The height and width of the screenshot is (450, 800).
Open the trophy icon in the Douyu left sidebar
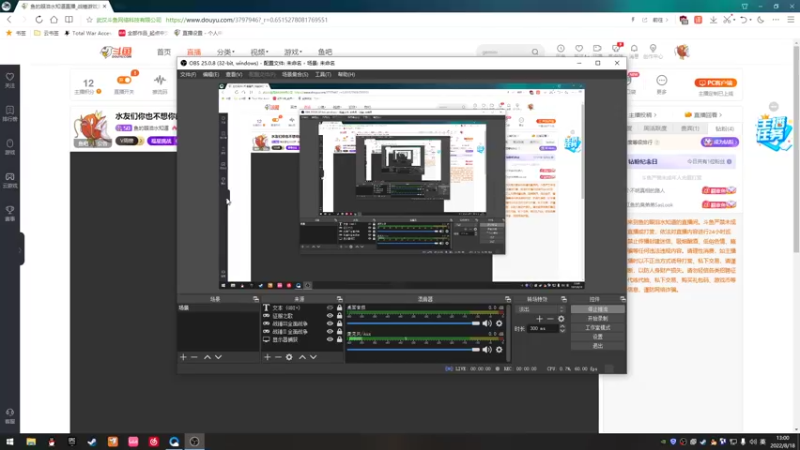coord(10,213)
